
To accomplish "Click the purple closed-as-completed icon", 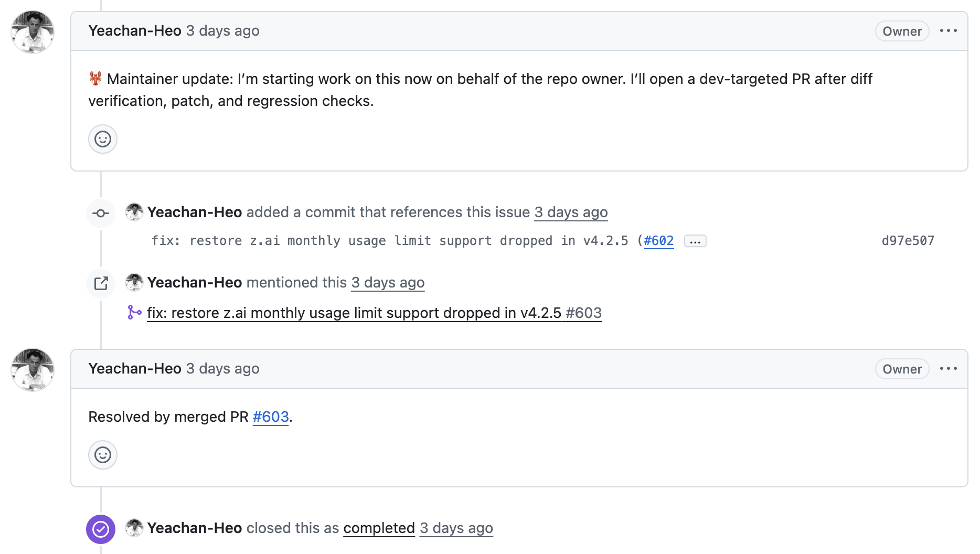I will point(101,529).
